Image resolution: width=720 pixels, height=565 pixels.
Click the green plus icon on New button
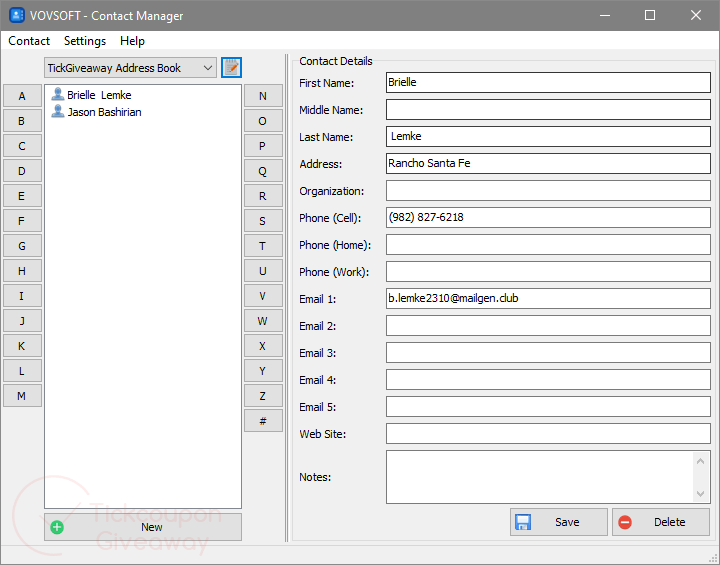(x=57, y=527)
